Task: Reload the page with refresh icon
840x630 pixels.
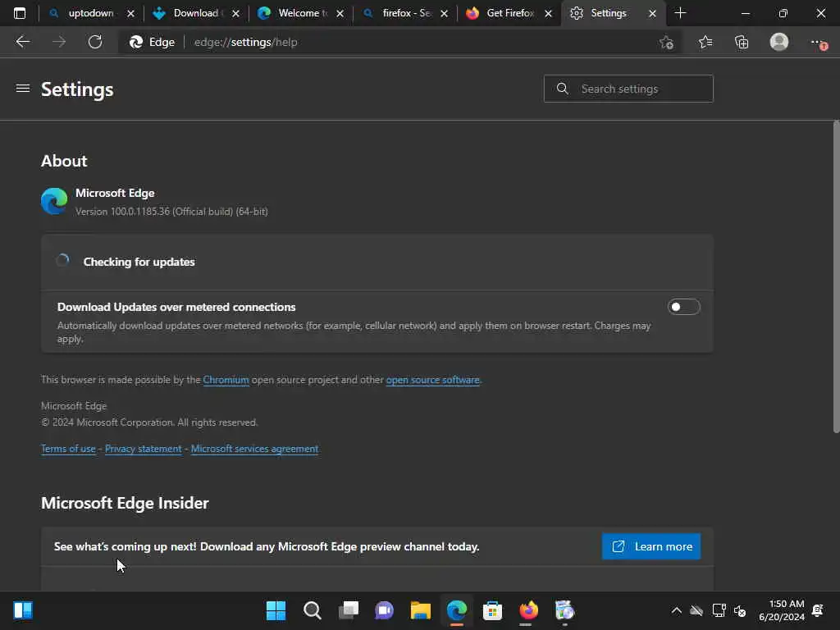Action: pos(95,42)
